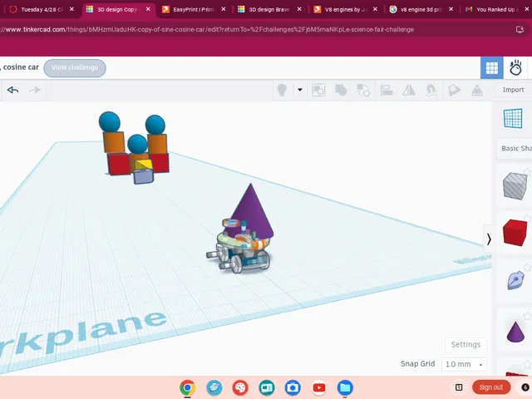This screenshot has width=532, height=399.
Task: Pick the purple Cone shape
Action: pos(515,332)
